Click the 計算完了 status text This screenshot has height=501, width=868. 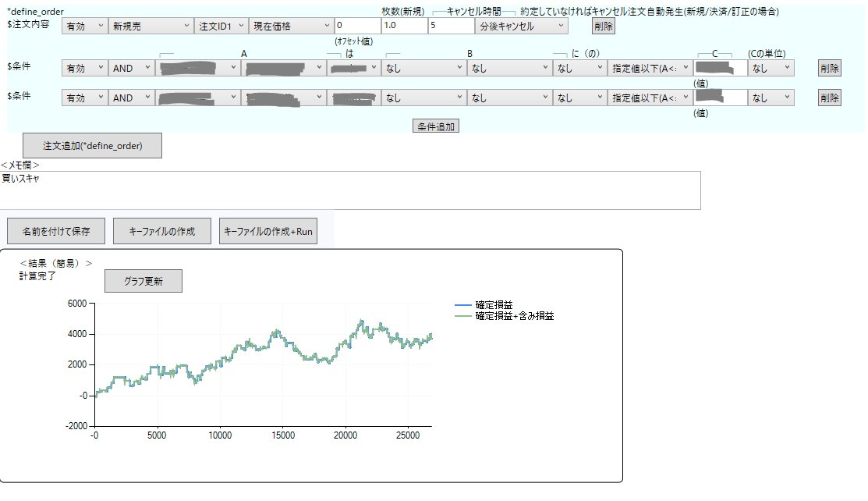tap(37, 275)
